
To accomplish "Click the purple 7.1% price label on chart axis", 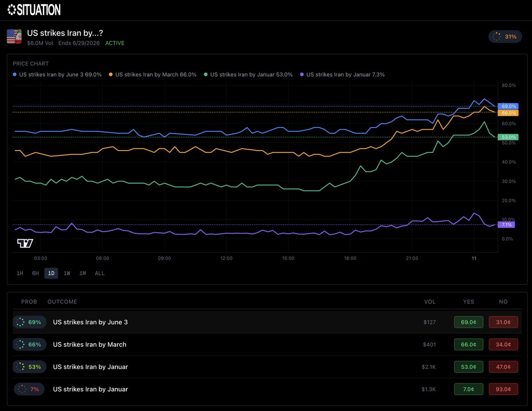I will [506, 225].
